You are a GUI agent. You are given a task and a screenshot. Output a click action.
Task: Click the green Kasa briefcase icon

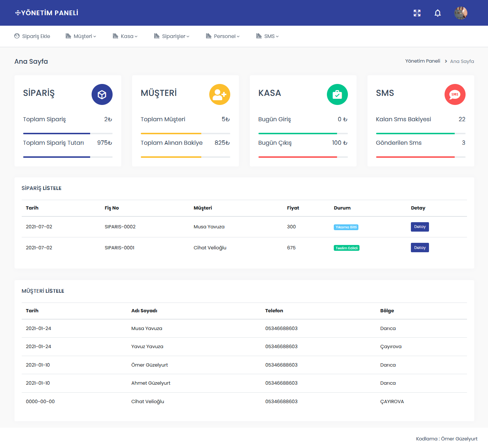click(x=337, y=94)
